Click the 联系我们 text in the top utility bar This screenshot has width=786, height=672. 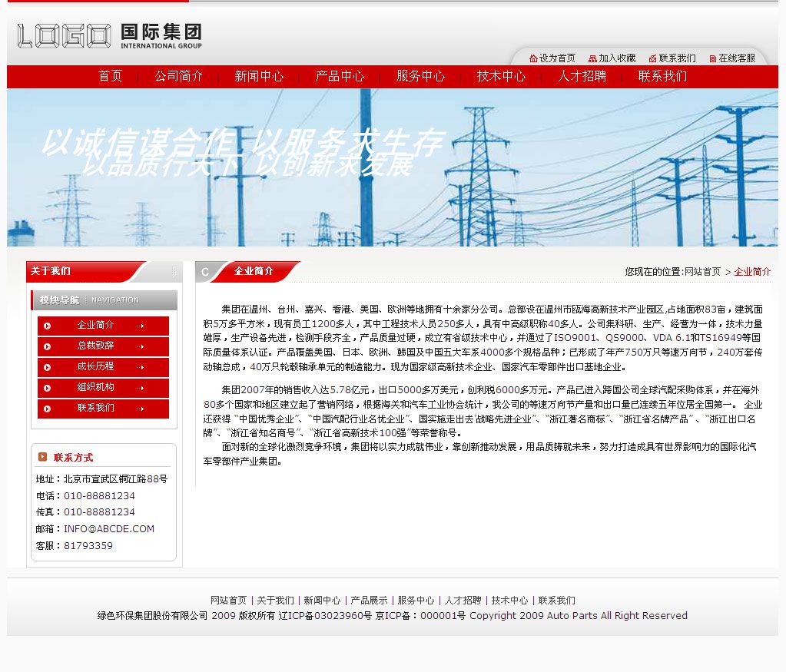(677, 58)
